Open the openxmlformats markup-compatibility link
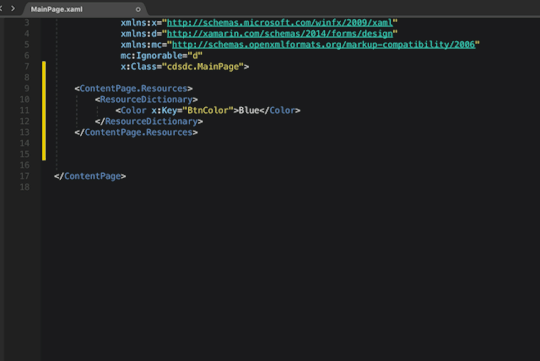This screenshot has width=540, height=361. coord(323,45)
